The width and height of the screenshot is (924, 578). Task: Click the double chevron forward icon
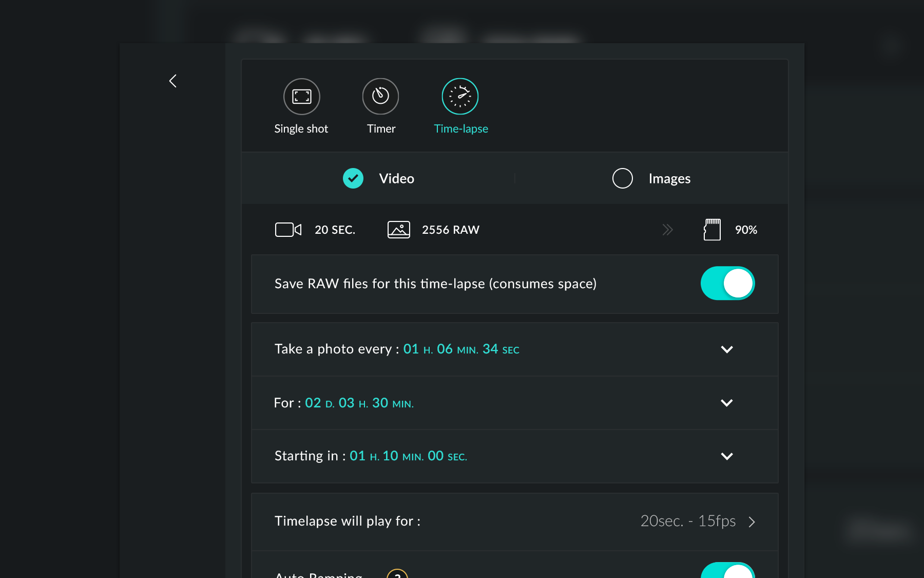click(x=667, y=230)
